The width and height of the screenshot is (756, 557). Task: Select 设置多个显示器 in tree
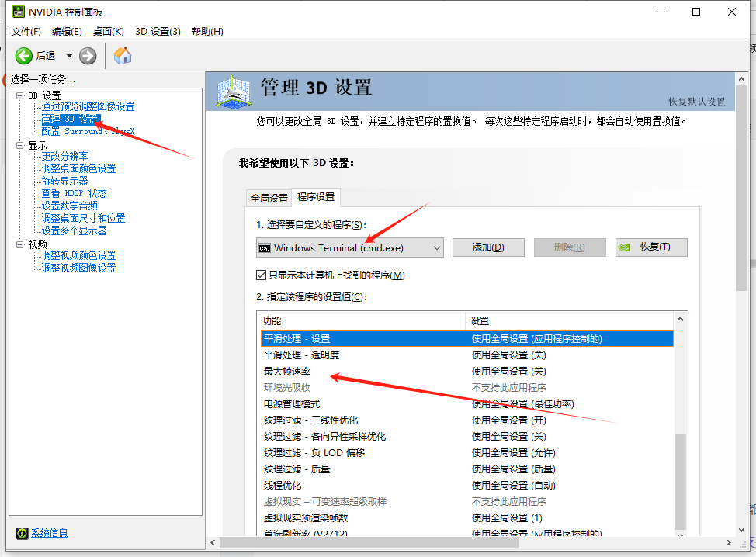74,231
